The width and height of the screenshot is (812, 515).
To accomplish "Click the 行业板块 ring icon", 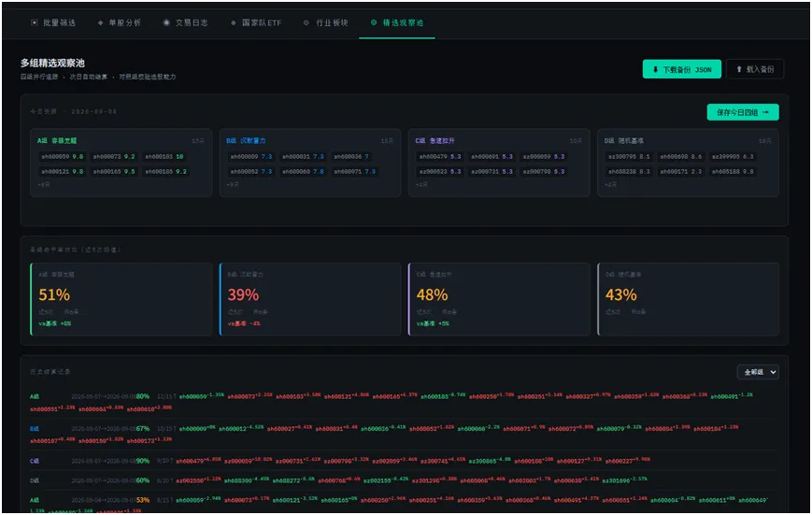I will [306, 22].
